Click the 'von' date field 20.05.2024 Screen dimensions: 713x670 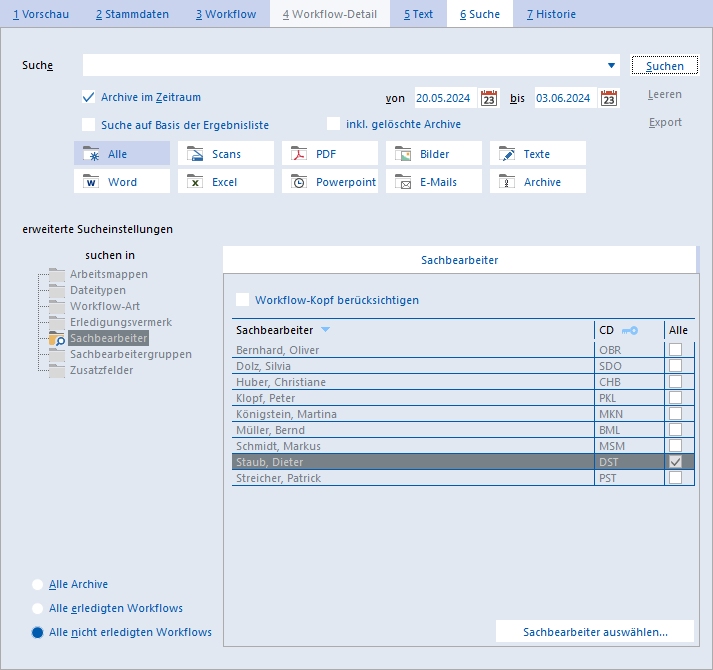445,98
